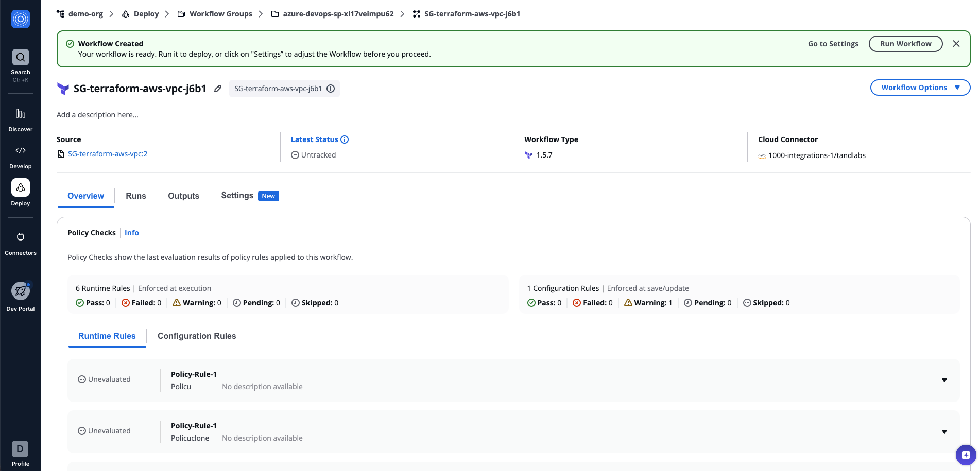Click the pencil icon to rename the workflow

pos(218,89)
